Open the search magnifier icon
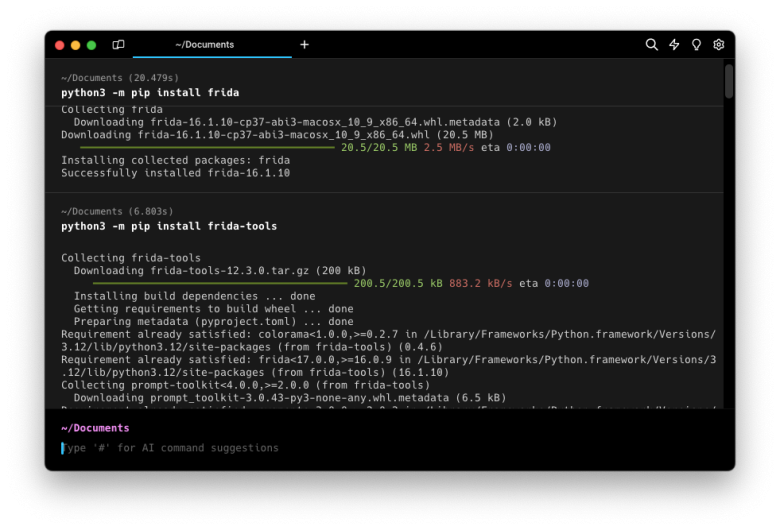This screenshot has width=780, height=530. (651, 45)
